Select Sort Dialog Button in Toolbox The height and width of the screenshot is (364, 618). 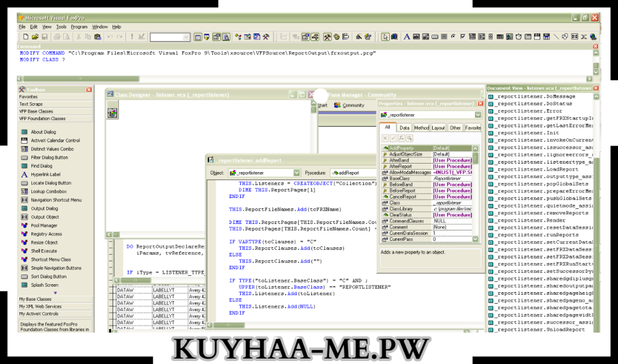pyautogui.click(x=49, y=276)
